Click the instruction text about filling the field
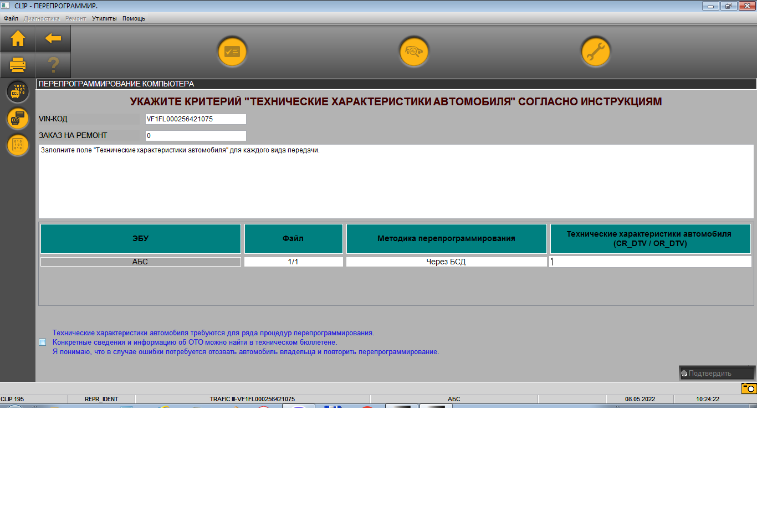 coord(180,150)
